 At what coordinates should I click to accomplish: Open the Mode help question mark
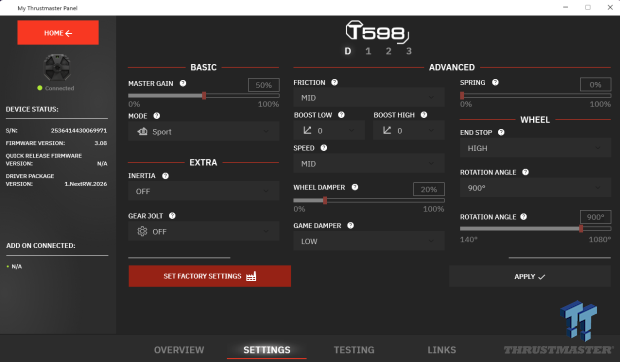coord(157,116)
